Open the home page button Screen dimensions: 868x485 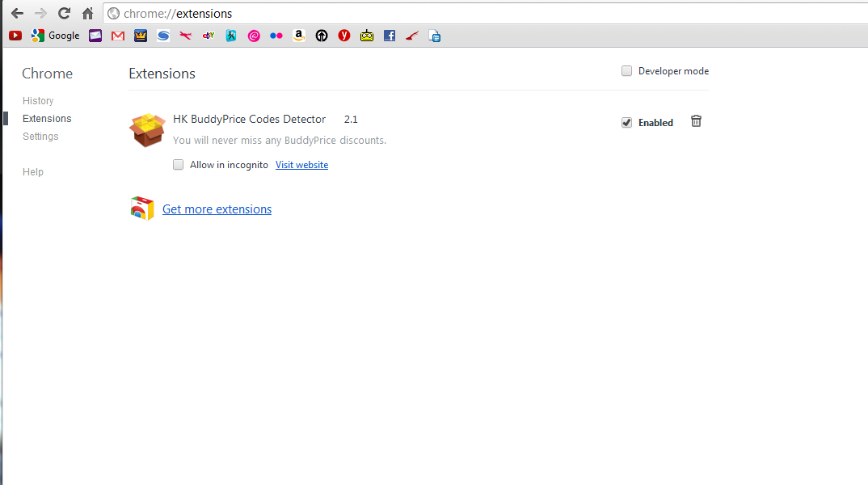(x=87, y=13)
